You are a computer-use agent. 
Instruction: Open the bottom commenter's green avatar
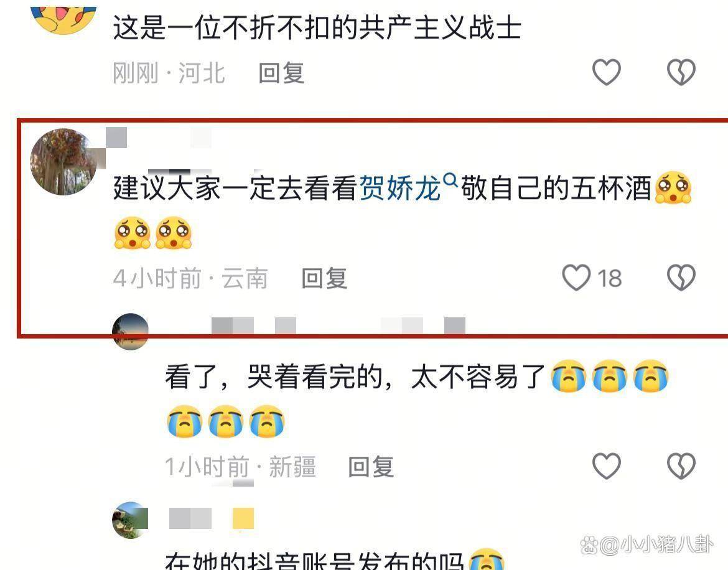131,520
